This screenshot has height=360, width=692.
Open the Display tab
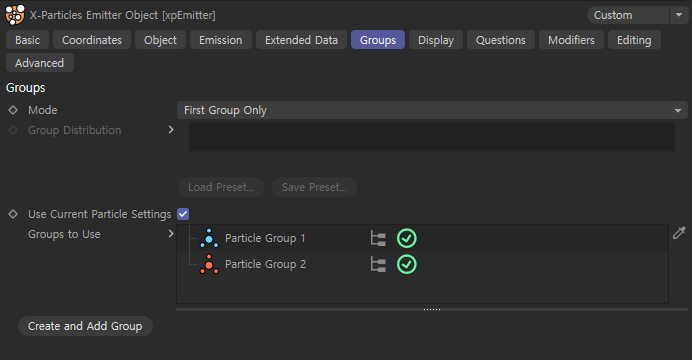(436, 40)
